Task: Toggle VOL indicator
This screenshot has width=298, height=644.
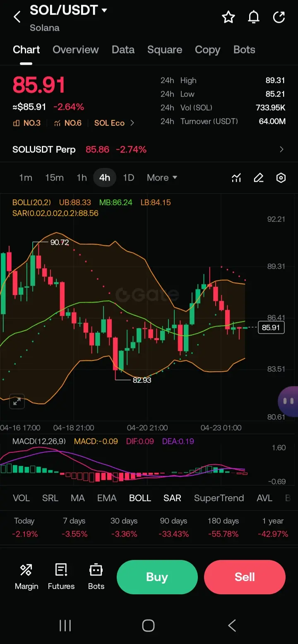Action: [21, 498]
